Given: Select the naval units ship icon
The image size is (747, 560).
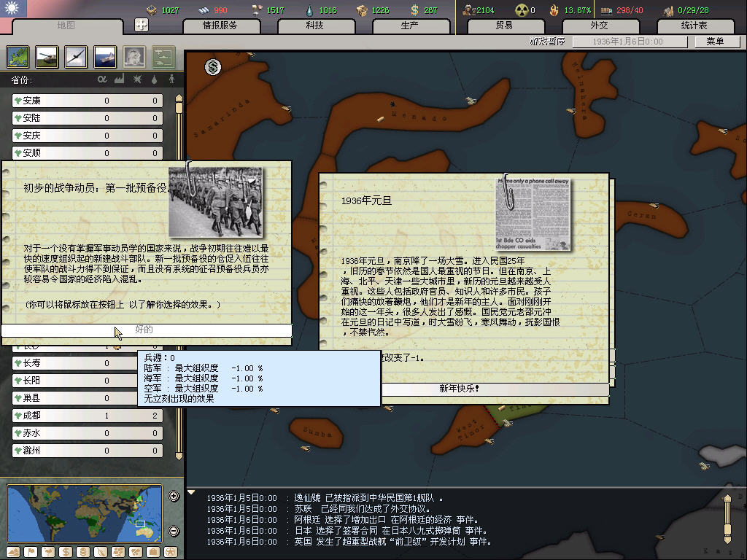Looking at the screenshot, I should point(105,57).
